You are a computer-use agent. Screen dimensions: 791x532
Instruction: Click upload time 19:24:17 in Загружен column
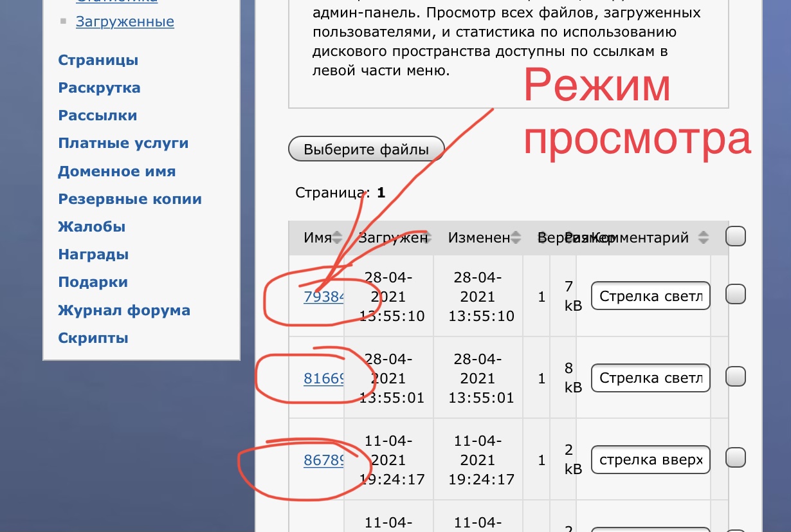pos(392,479)
